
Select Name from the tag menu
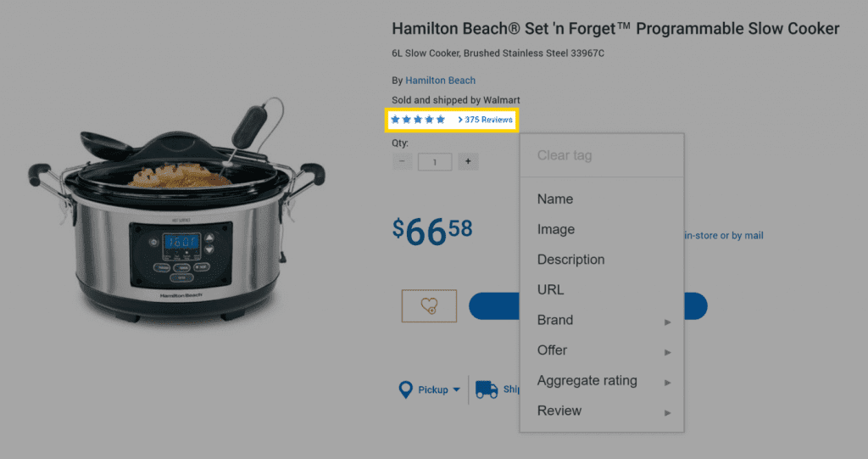click(x=555, y=199)
